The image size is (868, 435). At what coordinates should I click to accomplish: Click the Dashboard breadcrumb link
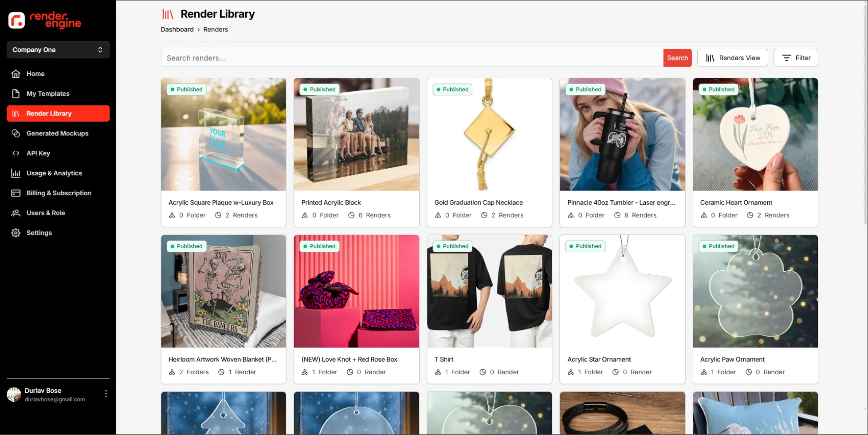pos(177,29)
